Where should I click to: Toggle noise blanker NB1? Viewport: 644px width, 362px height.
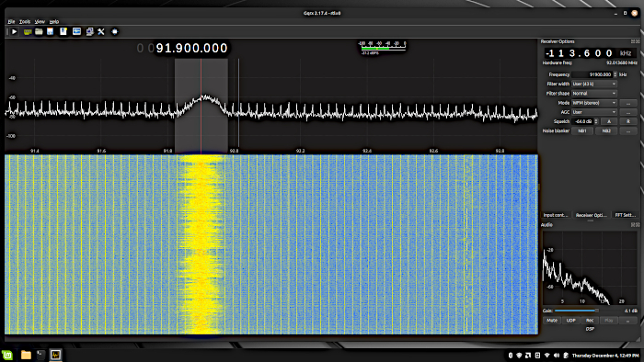coord(582,131)
